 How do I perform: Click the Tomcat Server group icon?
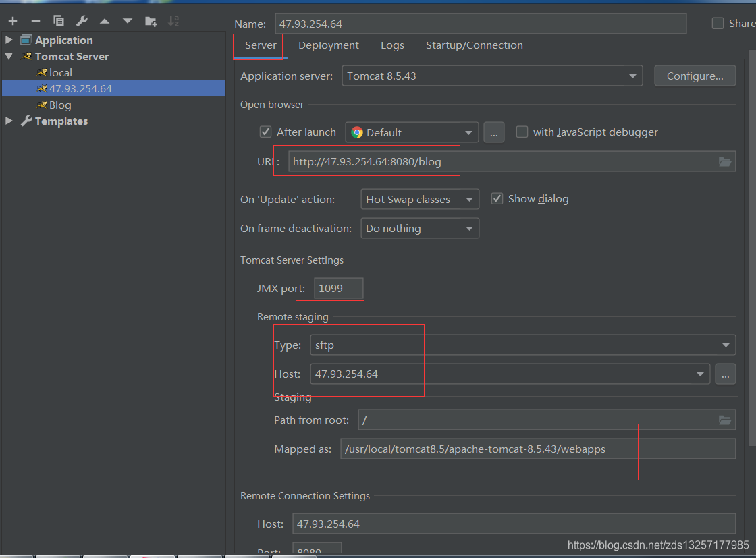click(x=27, y=57)
